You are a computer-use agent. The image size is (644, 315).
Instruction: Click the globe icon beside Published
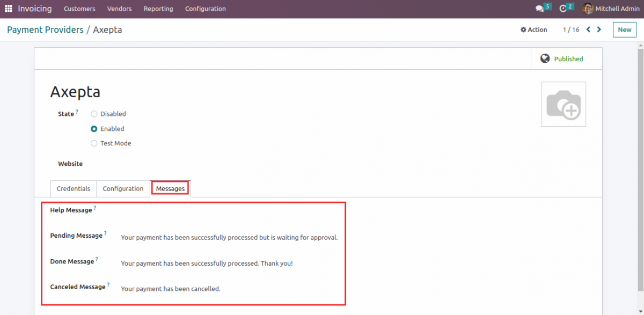[545, 58]
